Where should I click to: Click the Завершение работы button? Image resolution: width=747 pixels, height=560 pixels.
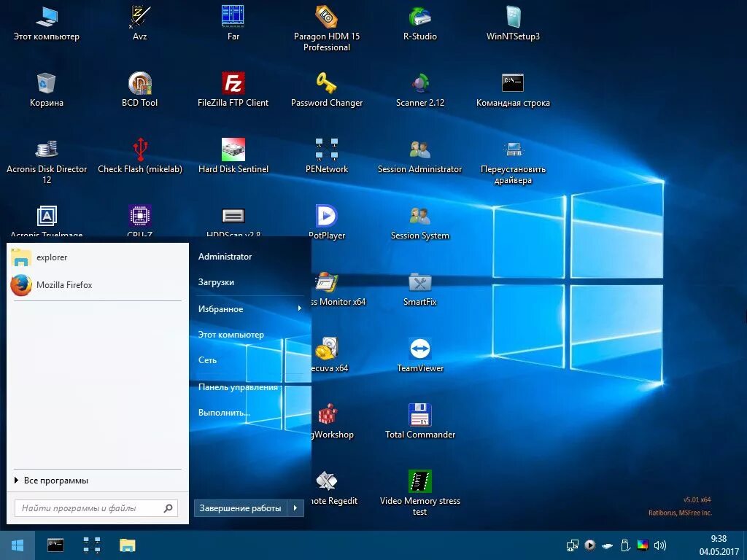[x=241, y=508]
